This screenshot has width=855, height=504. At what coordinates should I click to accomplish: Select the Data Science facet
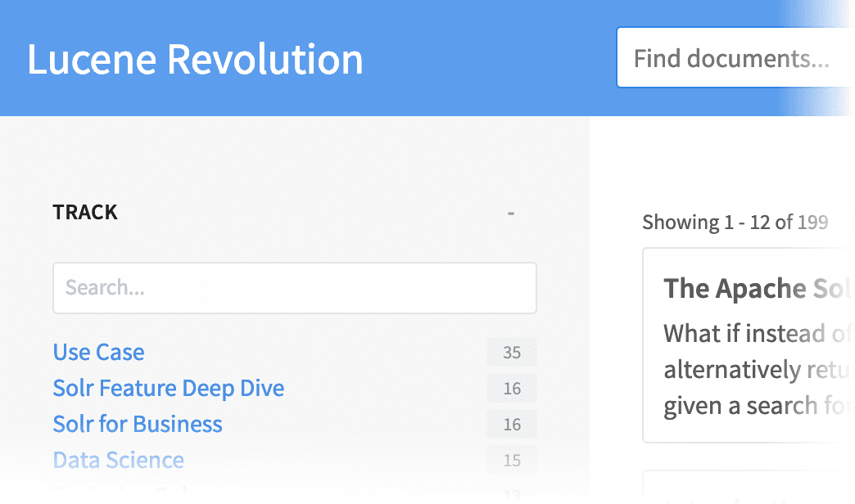(118, 460)
